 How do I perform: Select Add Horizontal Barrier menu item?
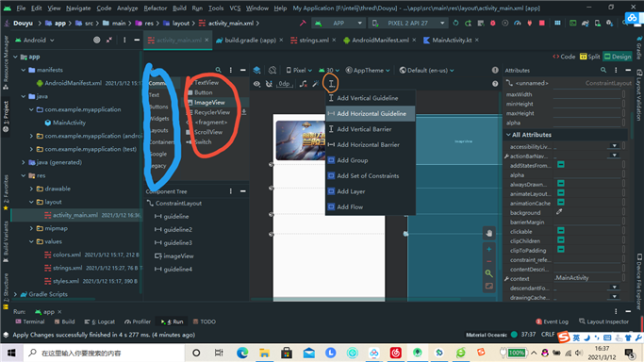click(371, 145)
